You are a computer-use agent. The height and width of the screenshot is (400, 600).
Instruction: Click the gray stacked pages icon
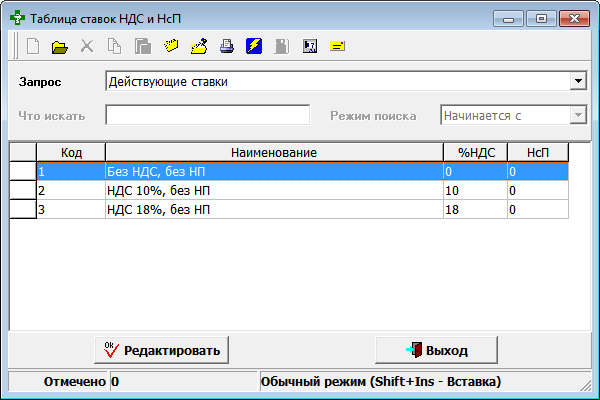(143, 46)
